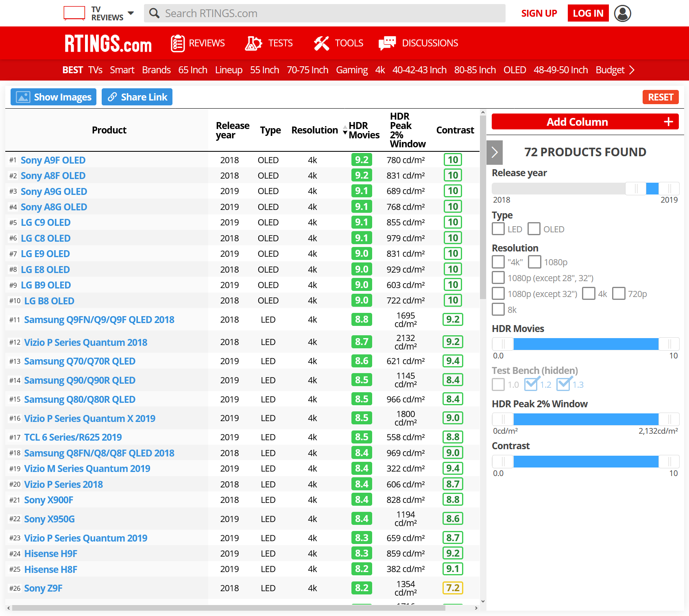The image size is (689, 616).
Task: Click the Discussions speech bubble icon
Action: [x=387, y=43]
